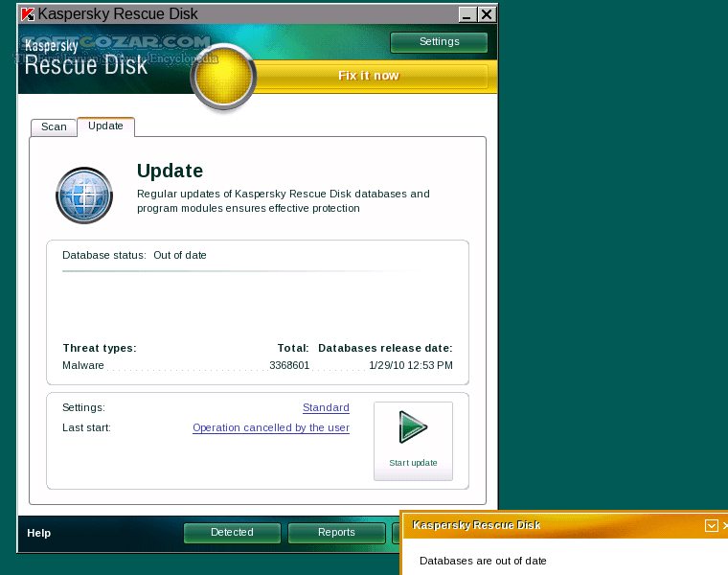Select the Update tab
The image size is (728, 575).
(106, 126)
